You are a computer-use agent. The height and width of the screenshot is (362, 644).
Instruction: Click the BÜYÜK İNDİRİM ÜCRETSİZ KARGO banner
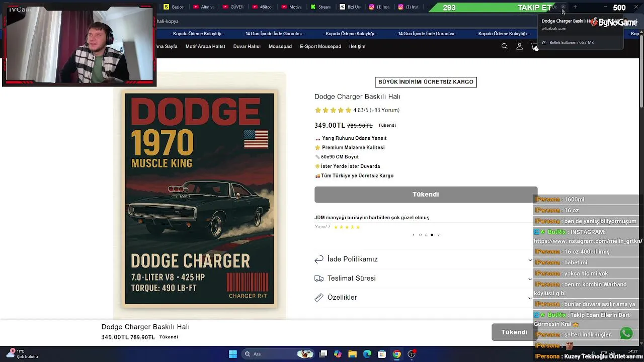click(x=426, y=82)
